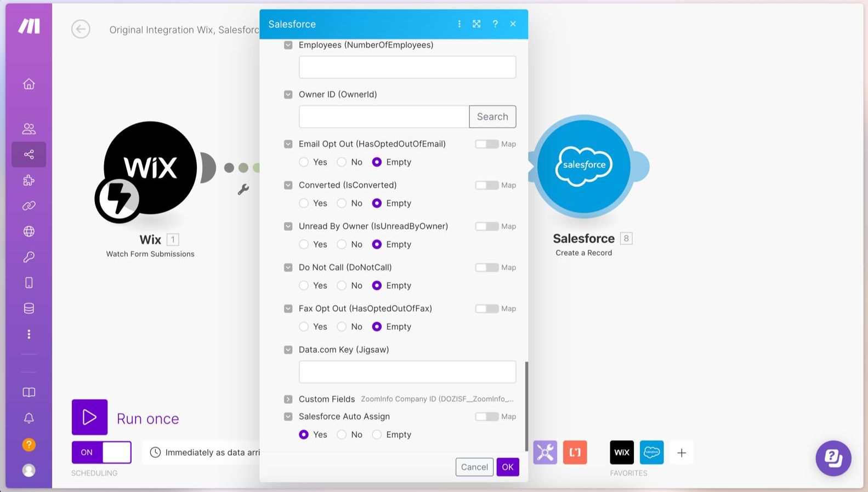Close the Salesforce dialog
Viewport: 868px width, 492px height.
tap(513, 24)
